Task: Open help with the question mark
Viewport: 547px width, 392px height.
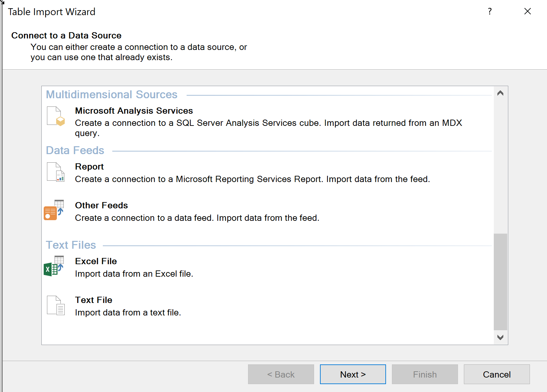Action: (490, 12)
